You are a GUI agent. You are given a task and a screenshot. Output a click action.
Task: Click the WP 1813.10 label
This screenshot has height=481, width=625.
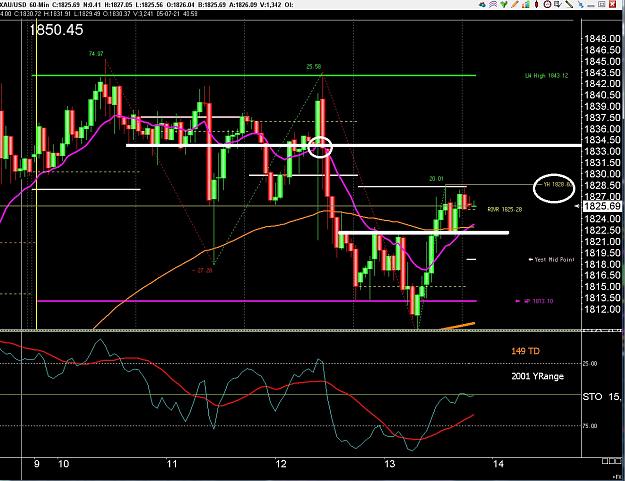coord(535,301)
